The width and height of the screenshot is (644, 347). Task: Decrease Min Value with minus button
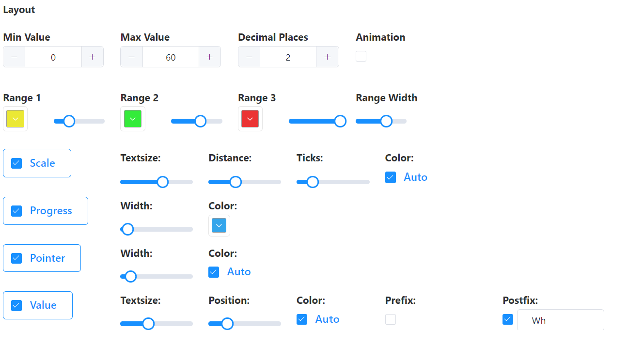[15, 57]
